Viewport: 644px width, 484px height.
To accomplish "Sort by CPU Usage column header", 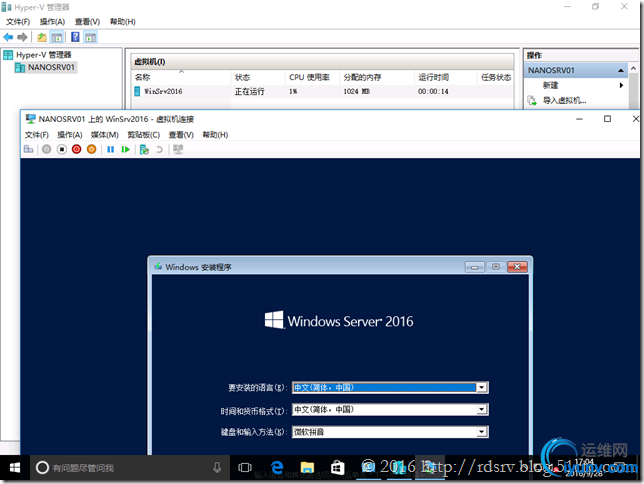I will (x=312, y=77).
